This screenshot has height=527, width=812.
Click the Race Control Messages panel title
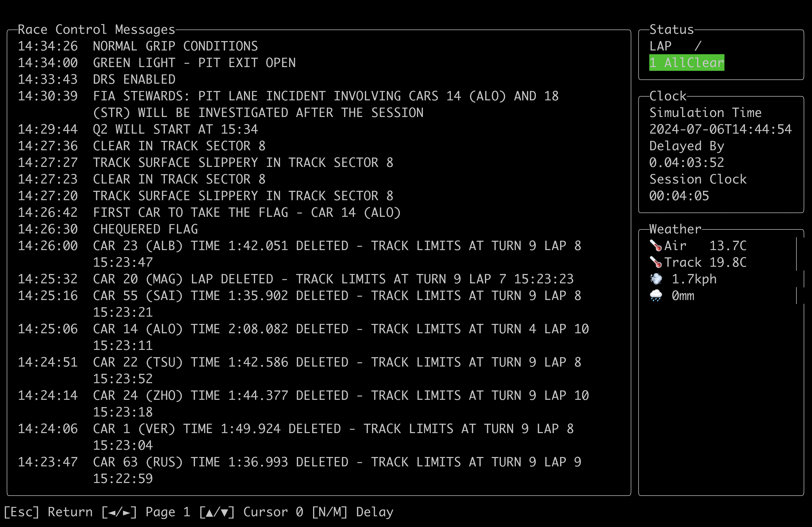(96, 30)
